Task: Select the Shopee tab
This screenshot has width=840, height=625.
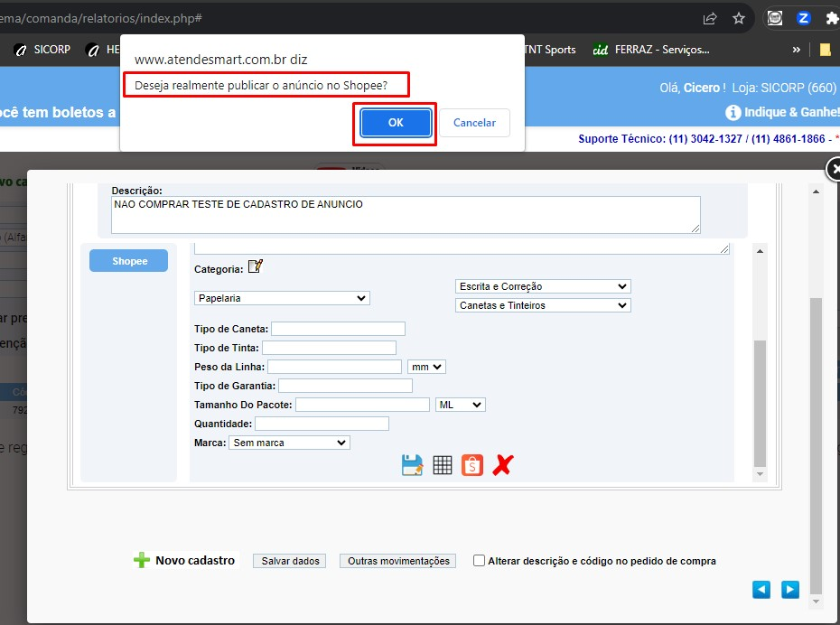Action: point(128,261)
